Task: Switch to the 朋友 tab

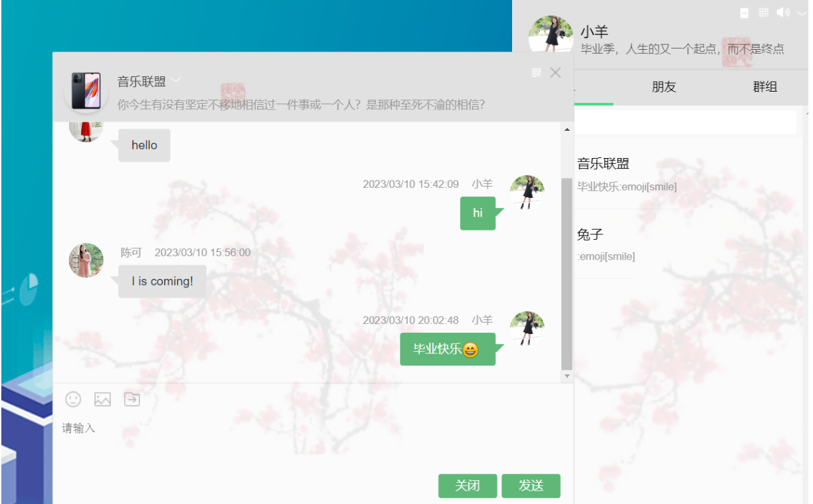Action: click(663, 87)
